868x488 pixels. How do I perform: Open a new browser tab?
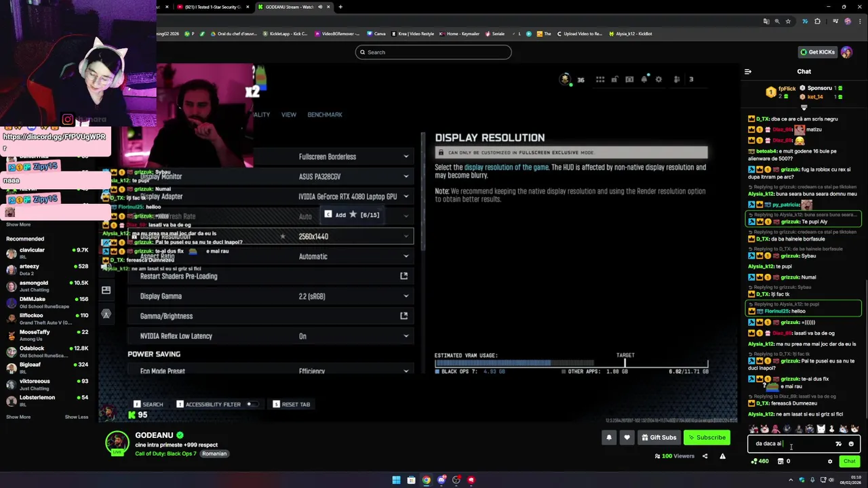340,7
